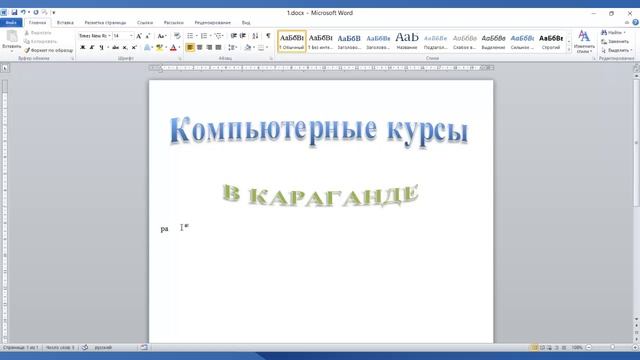640x360 pixels.
Task: Undo the last action
Action: click(x=23, y=13)
